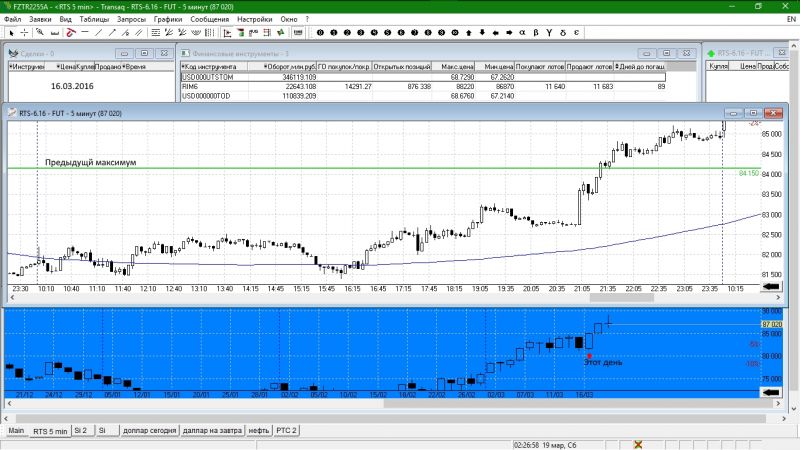Click the circled number 5 toolbar button
Screen dimensions: 800x450
point(387,33)
